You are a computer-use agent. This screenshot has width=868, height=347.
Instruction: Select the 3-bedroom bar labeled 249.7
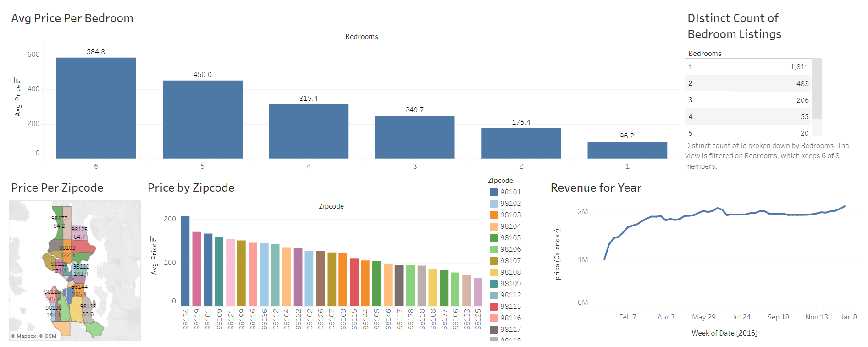(x=415, y=137)
